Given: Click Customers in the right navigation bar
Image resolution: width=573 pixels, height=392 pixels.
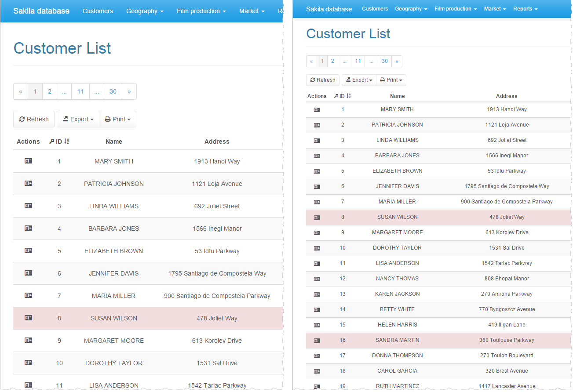Looking at the screenshot, I should click(x=375, y=9).
